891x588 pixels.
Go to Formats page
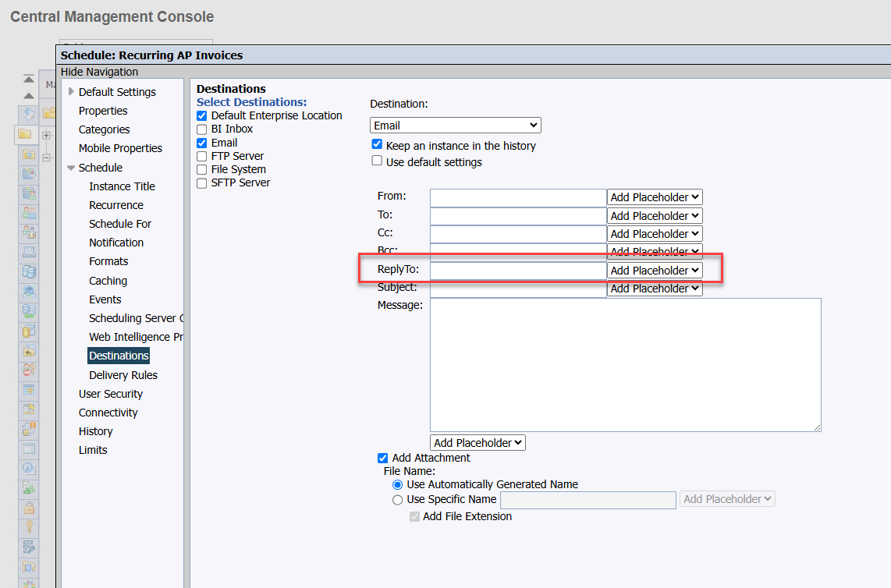(x=108, y=261)
